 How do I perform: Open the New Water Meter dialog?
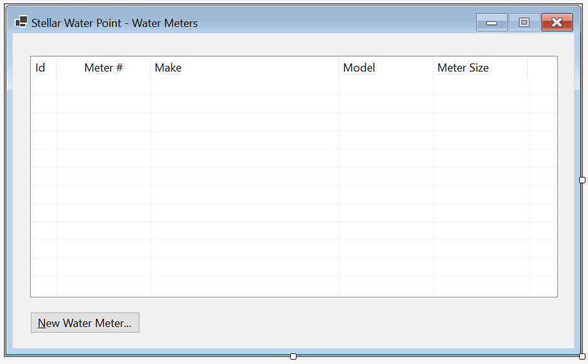pyautogui.click(x=85, y=323)
